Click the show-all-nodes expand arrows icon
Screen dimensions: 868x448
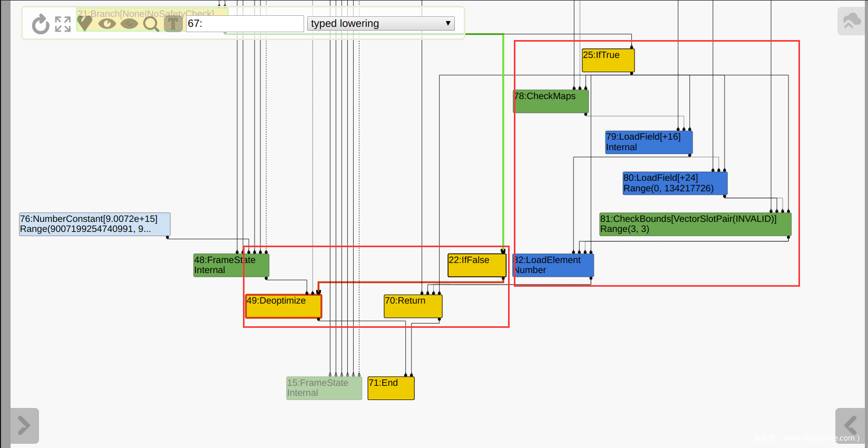tap(63, 24)
